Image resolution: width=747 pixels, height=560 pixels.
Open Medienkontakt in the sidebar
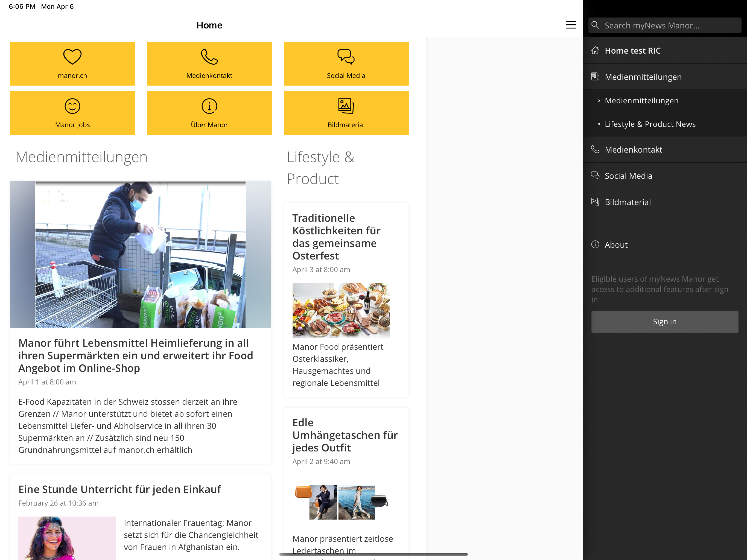(665, 150)
